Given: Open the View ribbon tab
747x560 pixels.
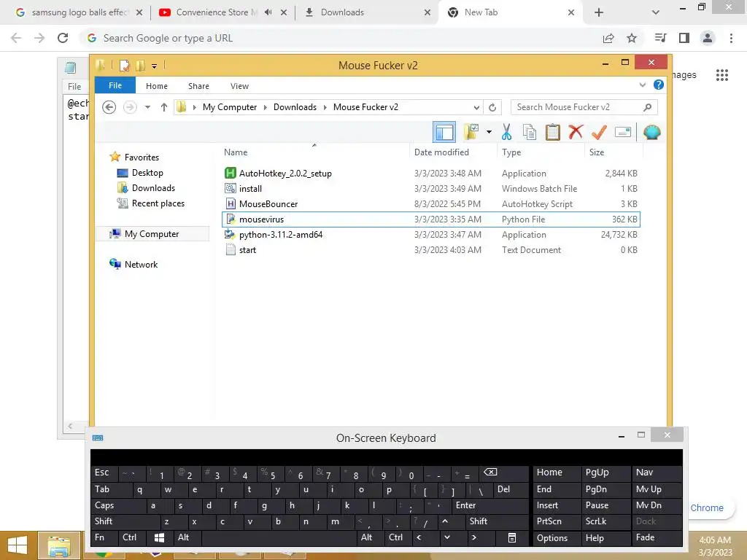Looking at the screenshot, I should (x=239, y=86).
